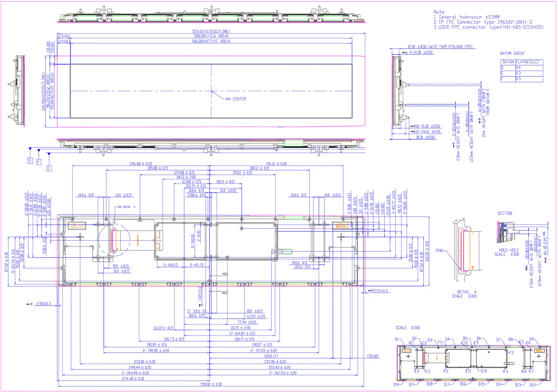558x392 pixels.
Task: Select the '508.08(VIEW AREA)' dimension text
Action: pyautogui.click(x=211, y=36)
